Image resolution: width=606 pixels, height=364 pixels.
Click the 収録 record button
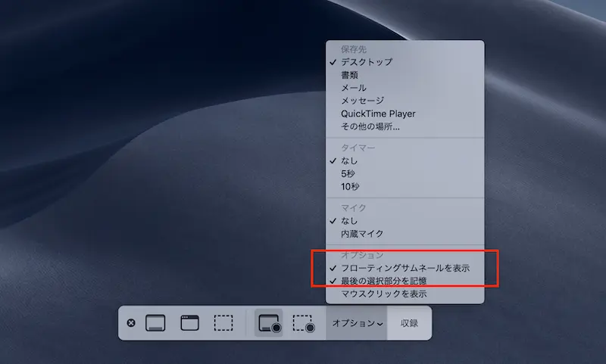point(409,323)
